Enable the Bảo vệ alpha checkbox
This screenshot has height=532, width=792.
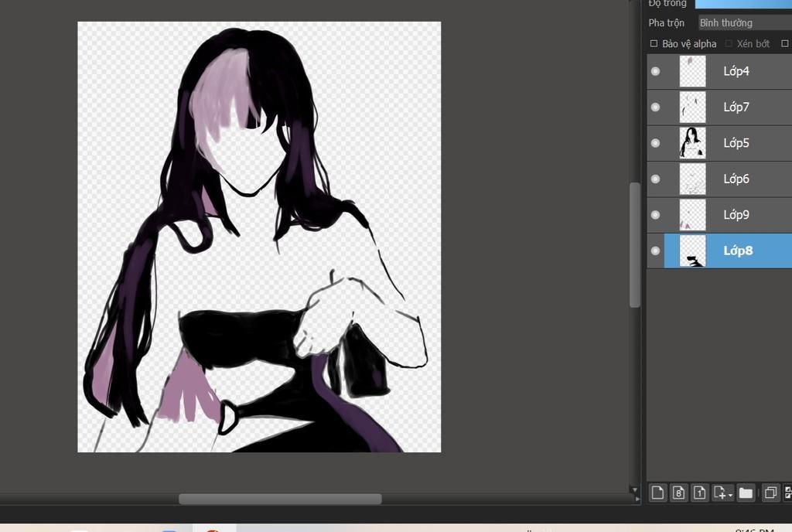pos(654,44)
